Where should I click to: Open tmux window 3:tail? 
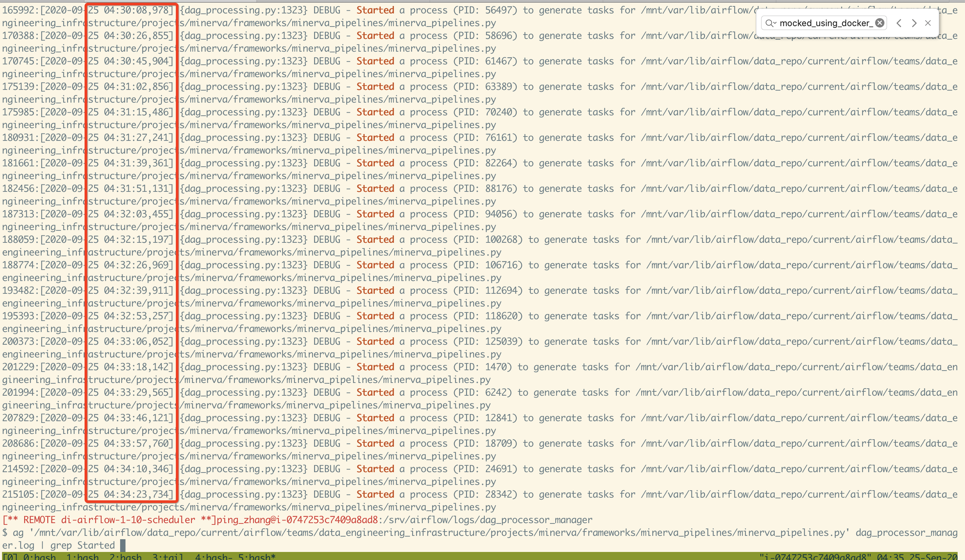(x=168, y=557)
